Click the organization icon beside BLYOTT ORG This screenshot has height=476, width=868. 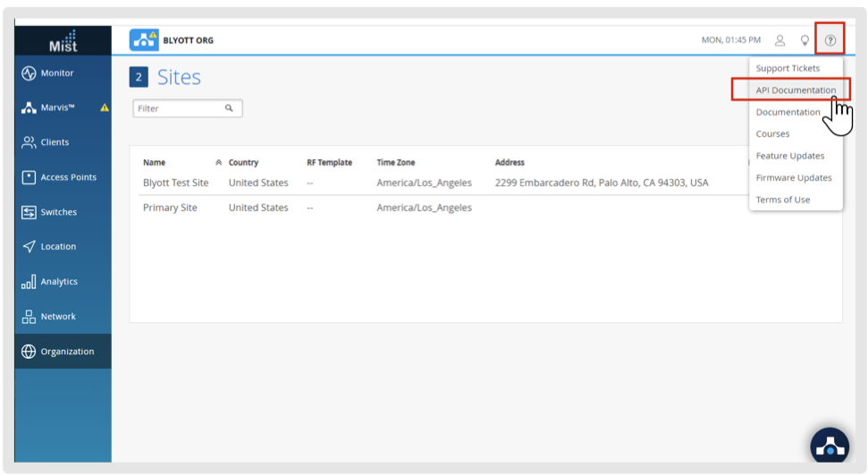(x=144, y=40)
